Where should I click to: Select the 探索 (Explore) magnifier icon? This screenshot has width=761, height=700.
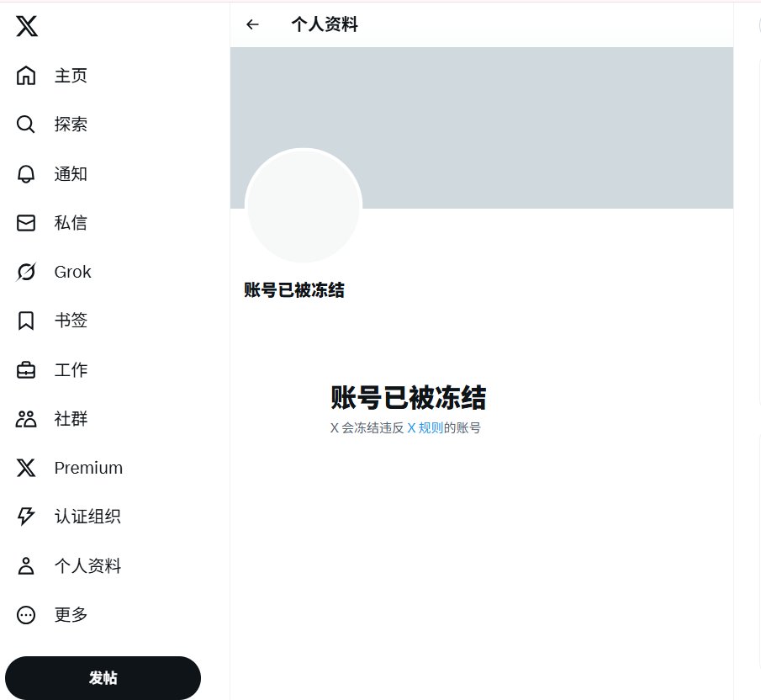(x=25, y=125)
